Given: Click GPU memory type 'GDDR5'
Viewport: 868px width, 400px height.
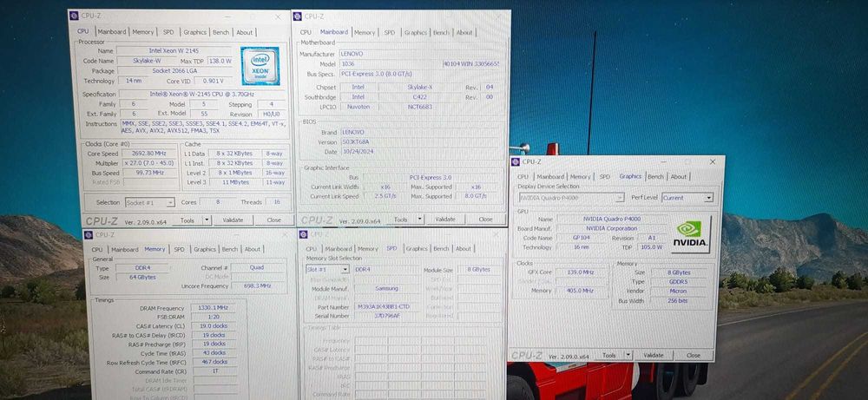Looking at the screenshot, I should (678, 282).
